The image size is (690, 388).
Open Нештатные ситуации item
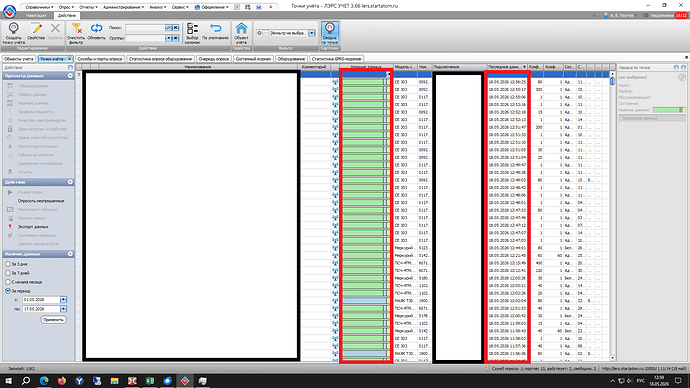click(x=37, y=146)
